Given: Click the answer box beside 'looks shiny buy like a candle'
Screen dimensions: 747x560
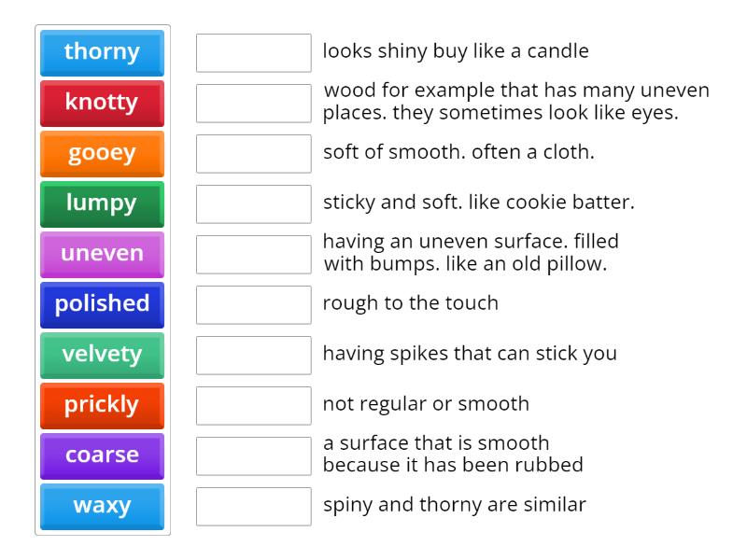Looking at the screenshot, I should [254, 53].
